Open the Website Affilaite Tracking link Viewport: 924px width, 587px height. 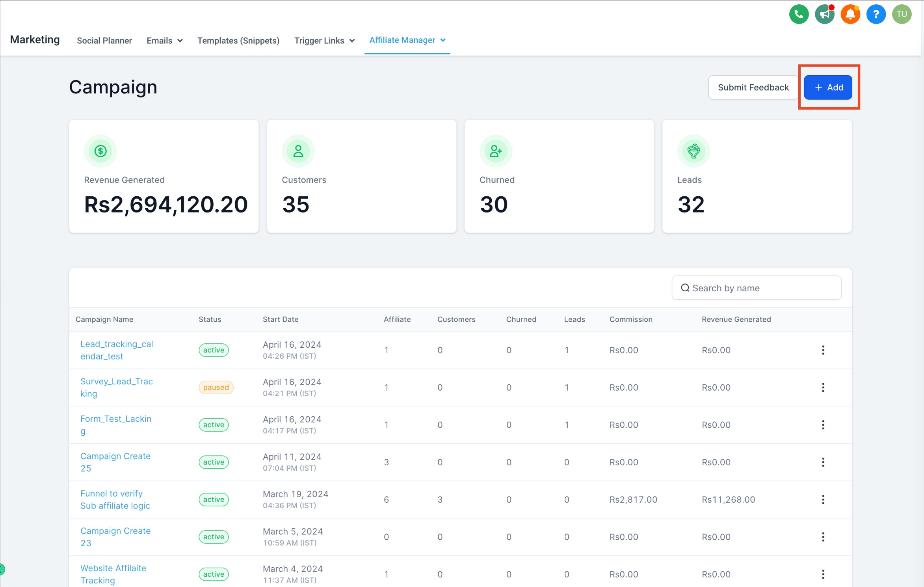click(x=113, y=574)
